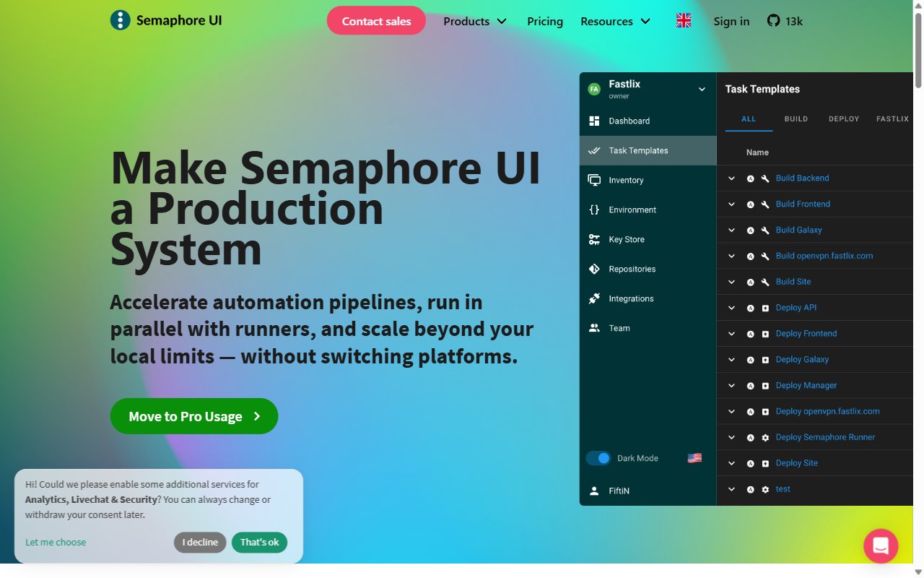This screenshot has height=578, width=924.
Task: Expand the Build Frontend row chevron
Action: 731,204
